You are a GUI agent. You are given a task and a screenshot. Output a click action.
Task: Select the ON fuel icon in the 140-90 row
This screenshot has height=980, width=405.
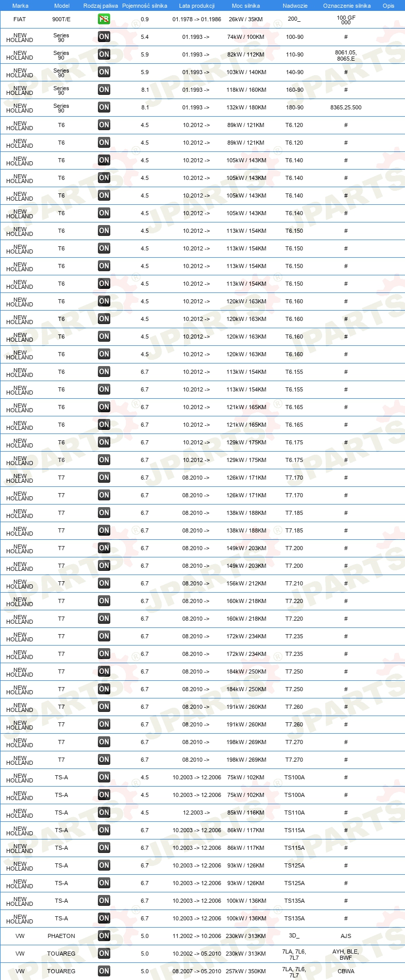tap(104, 72)
